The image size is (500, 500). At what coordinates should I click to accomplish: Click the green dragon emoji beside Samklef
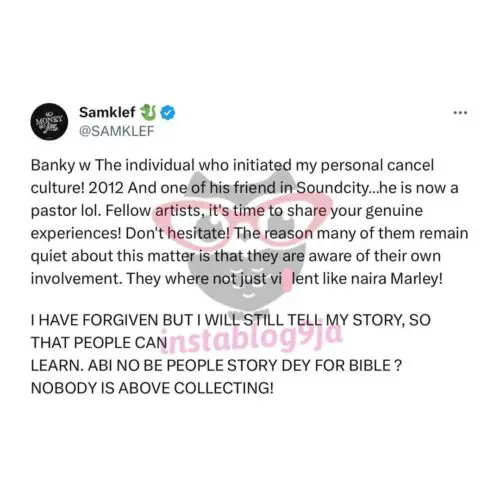pos(148,112)
